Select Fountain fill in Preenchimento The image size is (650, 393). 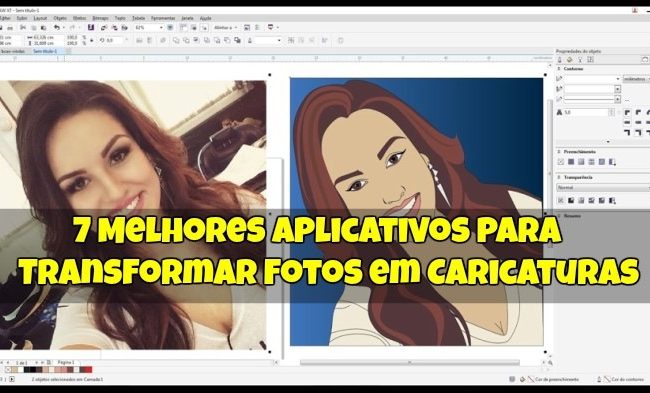point(581,162)
